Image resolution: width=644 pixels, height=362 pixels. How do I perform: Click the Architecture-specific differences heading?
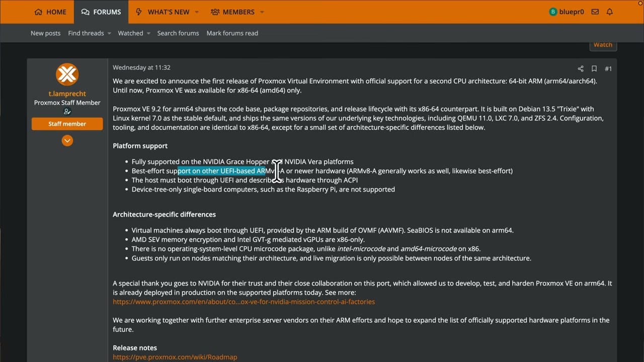(164, 214)
